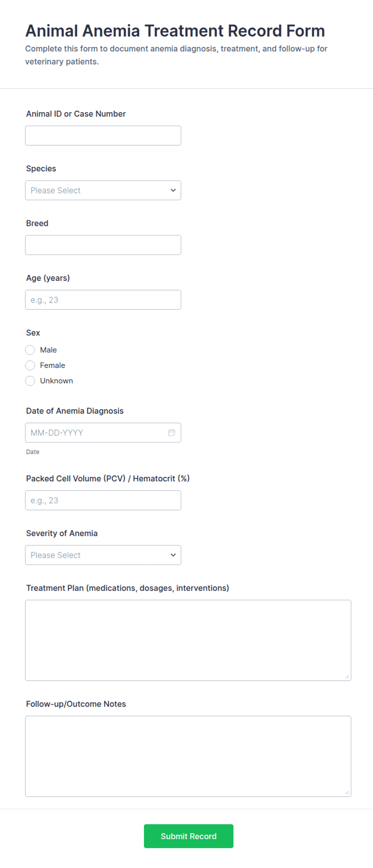
Task: Open the calendar picker for diagnosis date
Action: click(172, 433)
